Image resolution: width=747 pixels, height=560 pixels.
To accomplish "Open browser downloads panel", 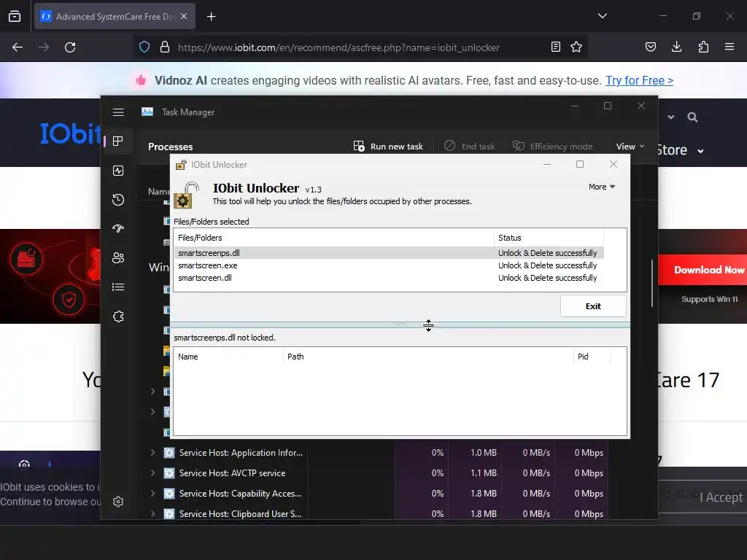I will coord(676,47).
